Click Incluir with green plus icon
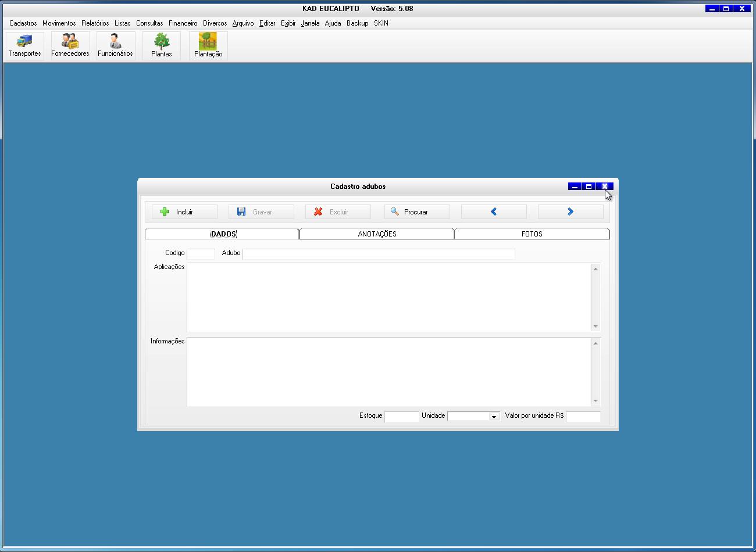 tap(184, 212)
